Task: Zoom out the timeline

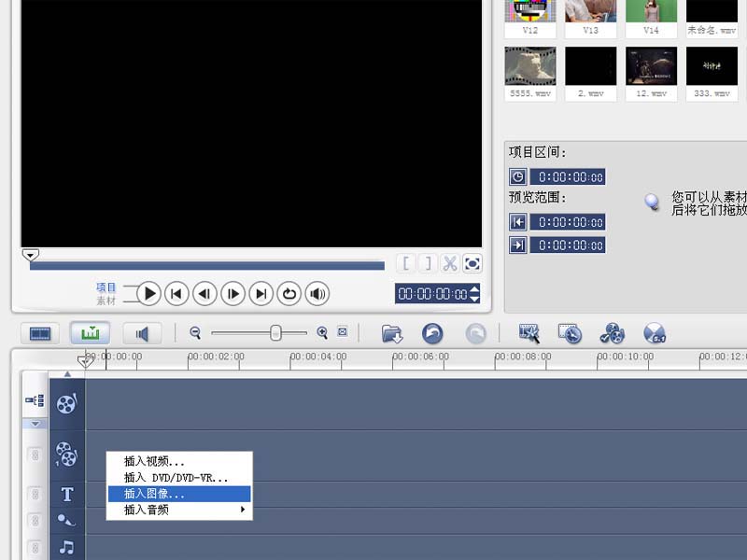Action: pyautogui.click(x=195, y=333)
